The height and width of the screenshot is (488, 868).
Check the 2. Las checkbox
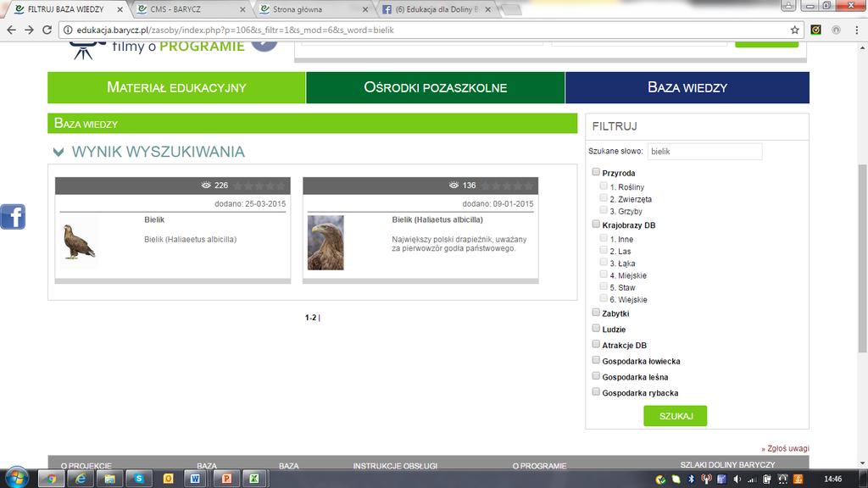coord(604,250)
